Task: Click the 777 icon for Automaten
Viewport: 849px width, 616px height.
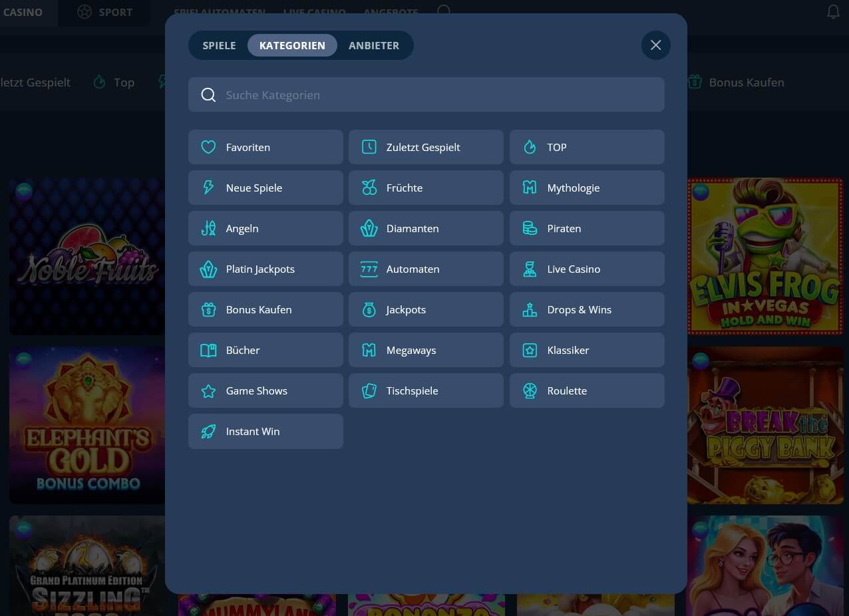Action: [x=369, y=269]
